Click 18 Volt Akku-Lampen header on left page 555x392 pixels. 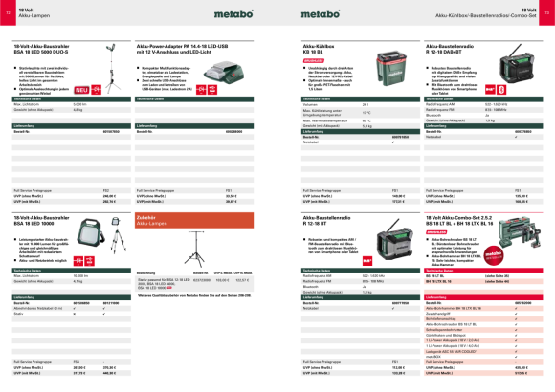pyautogui.click(x=34, y=12)
